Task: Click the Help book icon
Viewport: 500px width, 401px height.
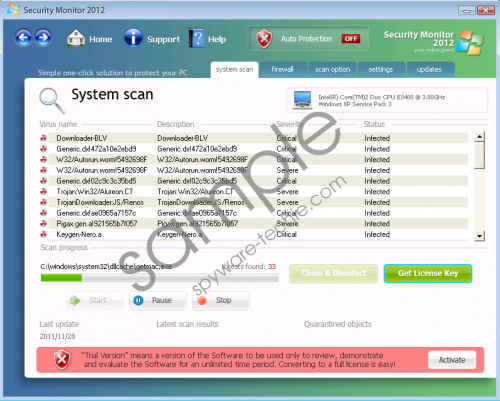Action: [197, 38]
